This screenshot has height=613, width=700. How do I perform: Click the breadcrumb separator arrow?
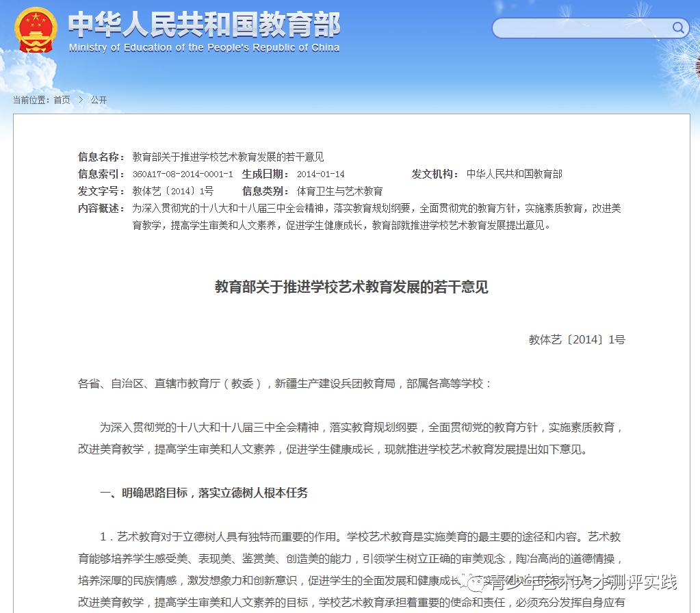click(79, 99)
